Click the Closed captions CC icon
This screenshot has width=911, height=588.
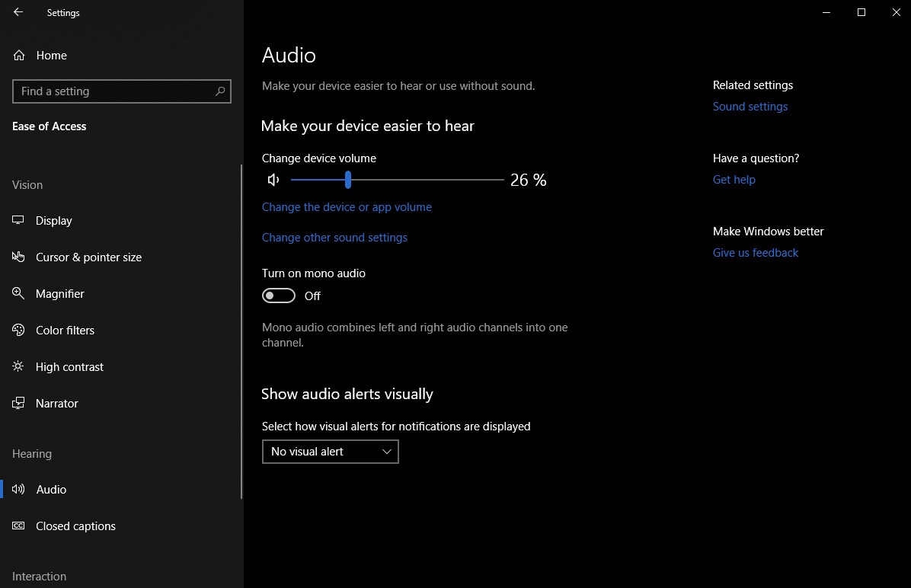pos(18,526)
